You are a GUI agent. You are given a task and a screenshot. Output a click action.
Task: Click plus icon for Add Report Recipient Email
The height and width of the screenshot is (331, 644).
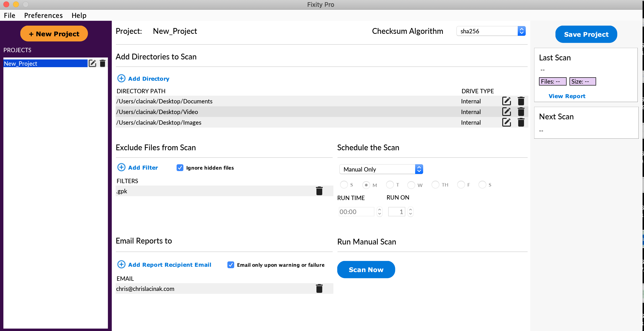tap(121, 264)
